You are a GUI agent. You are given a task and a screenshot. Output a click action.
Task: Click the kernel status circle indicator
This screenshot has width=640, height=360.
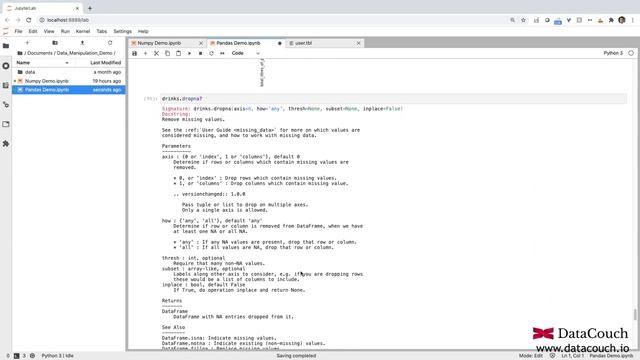pos(631,53)
